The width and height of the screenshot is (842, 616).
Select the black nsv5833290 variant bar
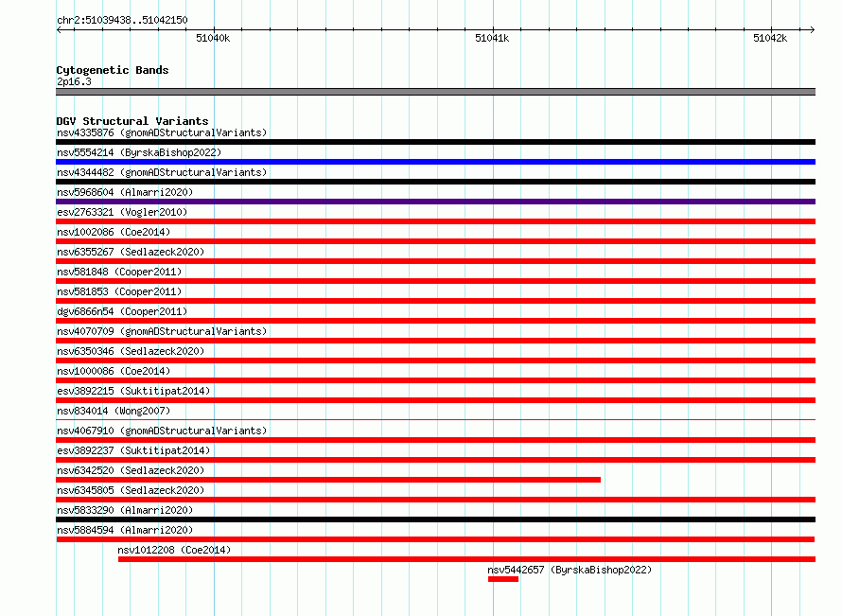(x=435, y=519)
